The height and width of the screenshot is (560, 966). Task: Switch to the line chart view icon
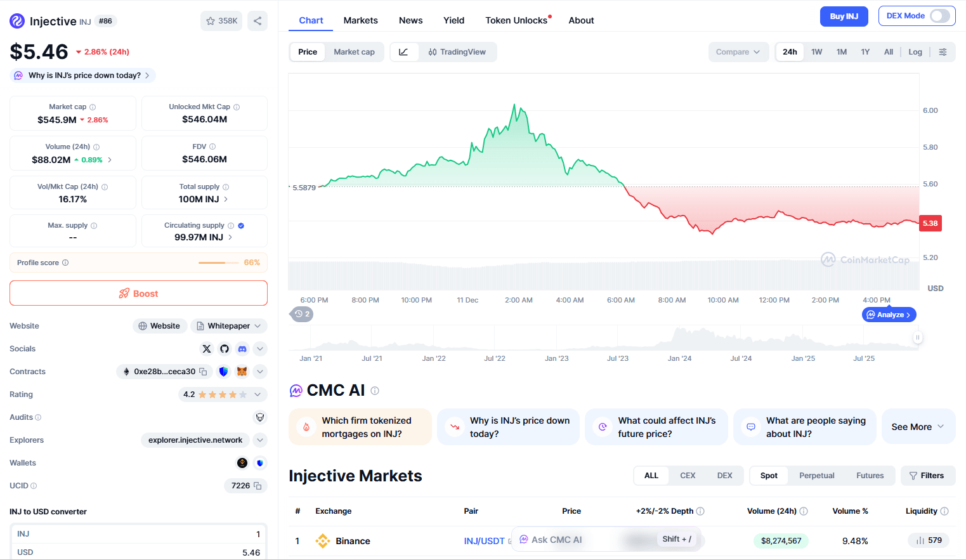(x=403, y=52)
